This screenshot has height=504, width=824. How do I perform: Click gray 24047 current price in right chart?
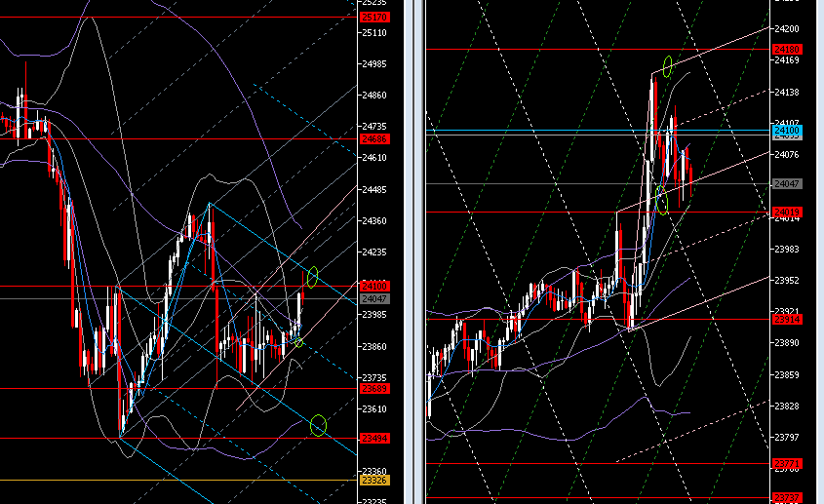[787, 184]
